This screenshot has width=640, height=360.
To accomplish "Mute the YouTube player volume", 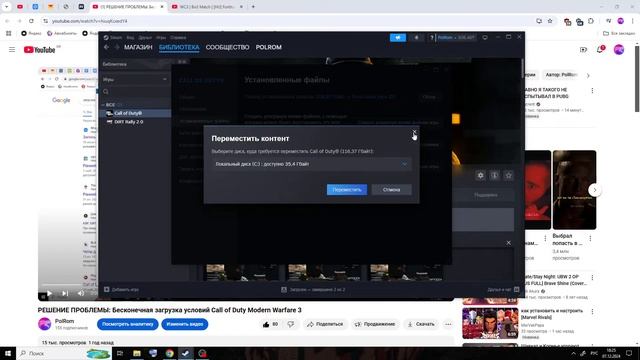I will point(81,293).
